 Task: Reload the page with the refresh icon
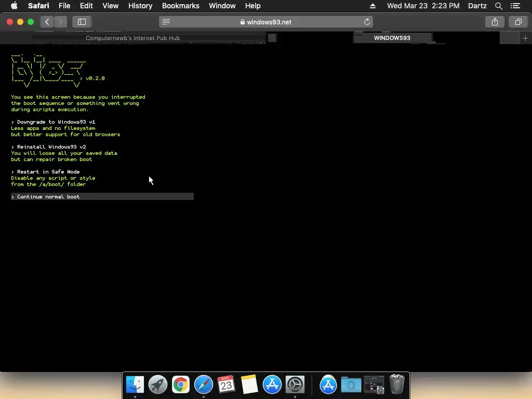pos(367,22)
